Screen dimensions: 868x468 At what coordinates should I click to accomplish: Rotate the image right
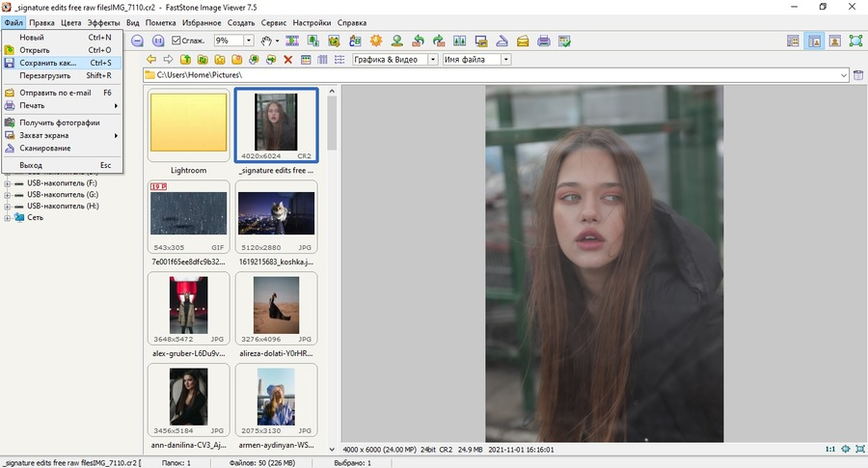point(439,41)
